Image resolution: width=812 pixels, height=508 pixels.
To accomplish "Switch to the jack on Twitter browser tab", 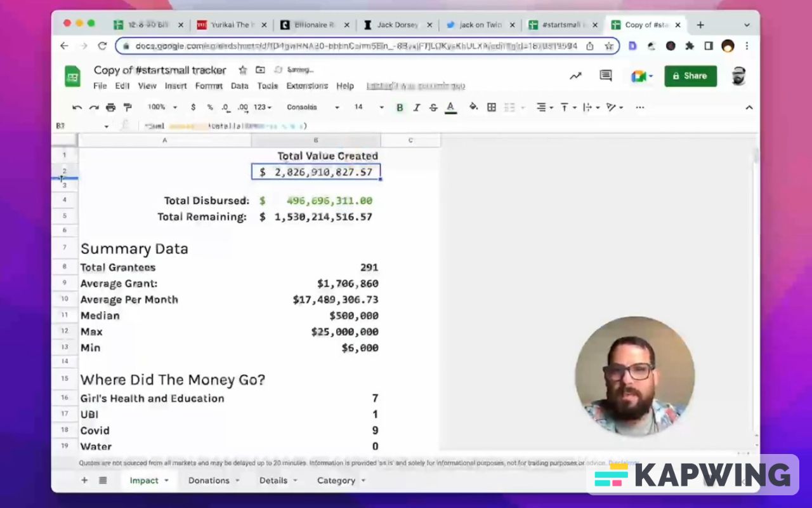I will click(x=480, y=25).
